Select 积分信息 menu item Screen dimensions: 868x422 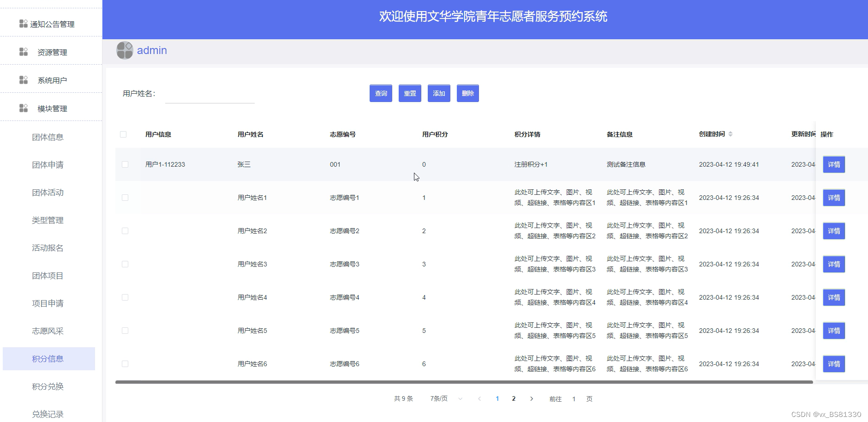click(x=48, y=359)
